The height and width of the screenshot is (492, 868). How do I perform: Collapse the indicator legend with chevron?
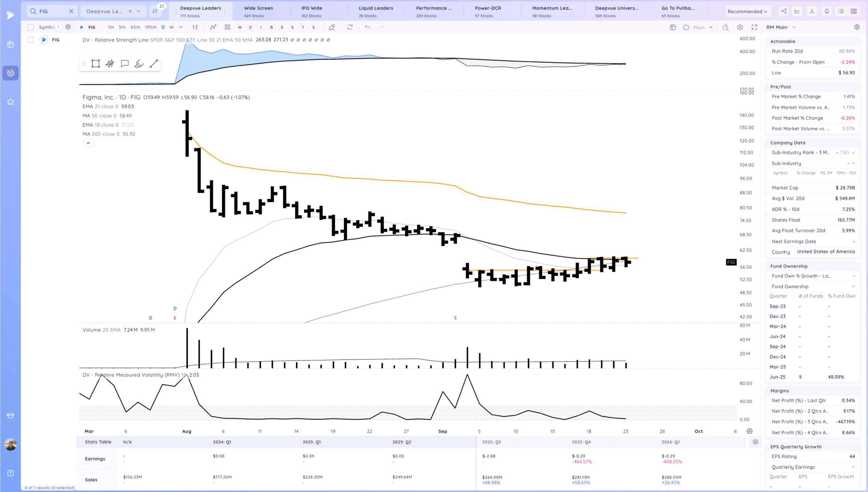(x=88, y=143)
